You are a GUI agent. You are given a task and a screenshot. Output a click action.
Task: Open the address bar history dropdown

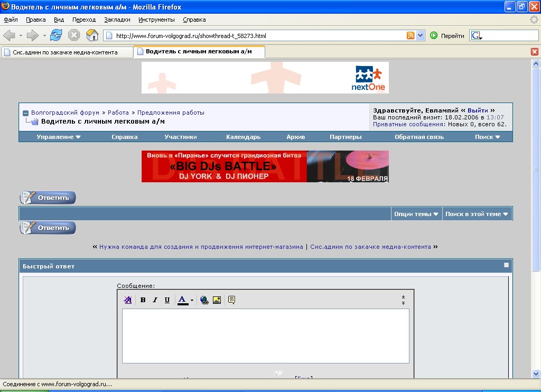pos(420,35)
